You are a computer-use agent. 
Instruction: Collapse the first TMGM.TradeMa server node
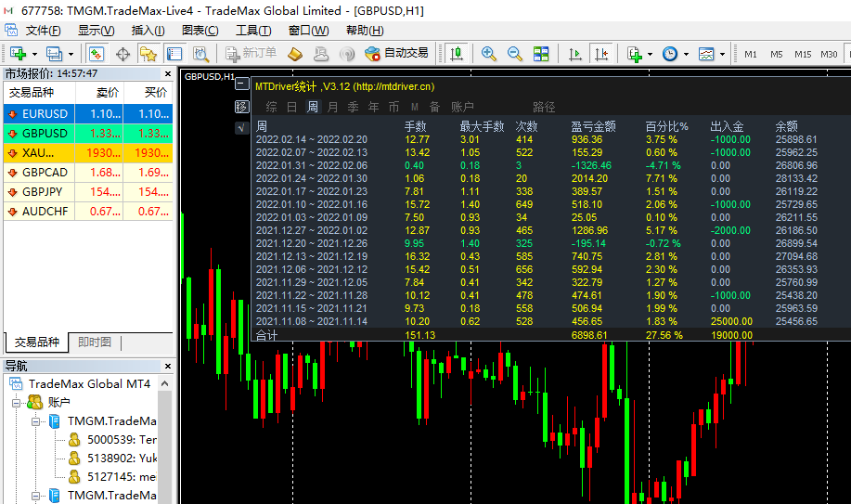[36, 421]
